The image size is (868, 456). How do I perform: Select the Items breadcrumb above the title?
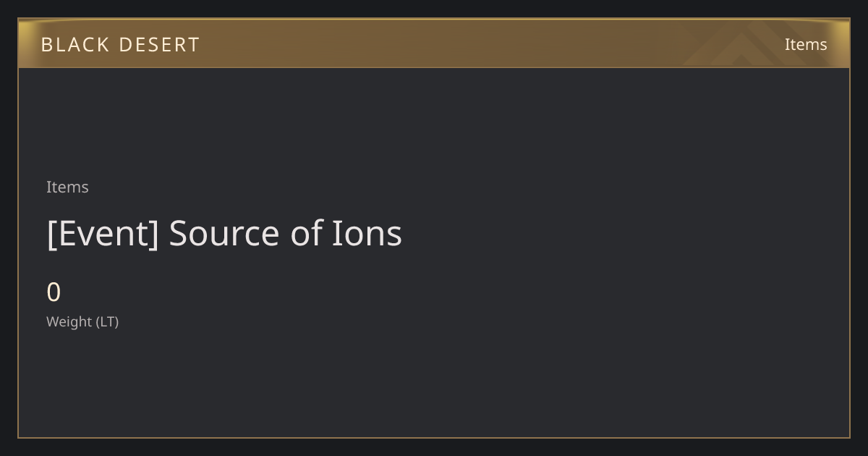67,187
